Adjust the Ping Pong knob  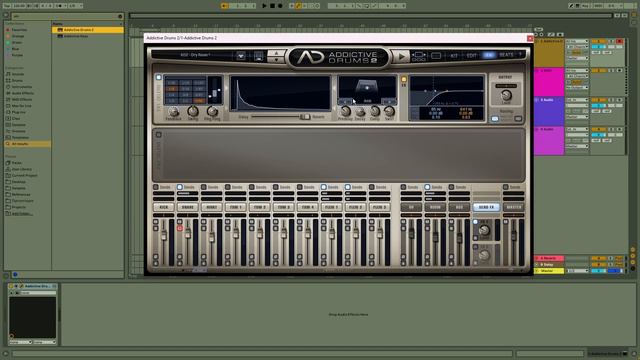point(212,111)
